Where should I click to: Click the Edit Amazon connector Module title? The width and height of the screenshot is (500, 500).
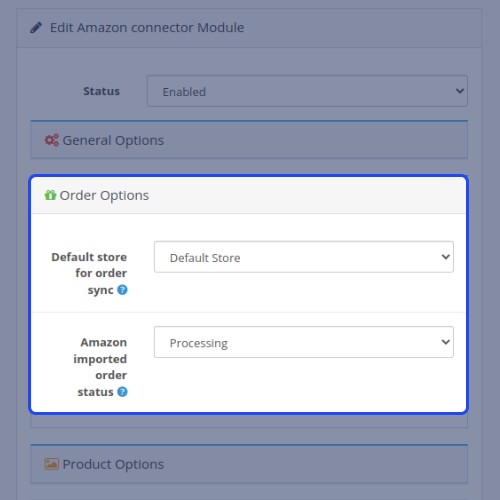(x=147, y=28)
